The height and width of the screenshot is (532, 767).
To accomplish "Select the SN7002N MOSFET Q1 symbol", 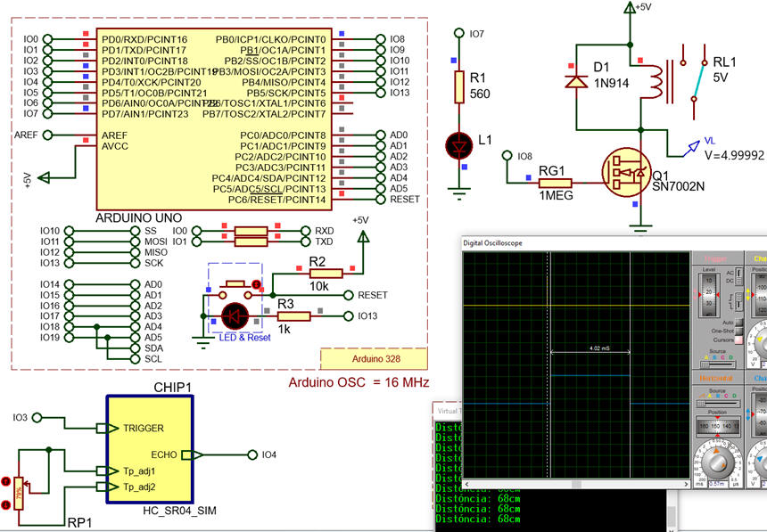I will [x=630, y=174].
